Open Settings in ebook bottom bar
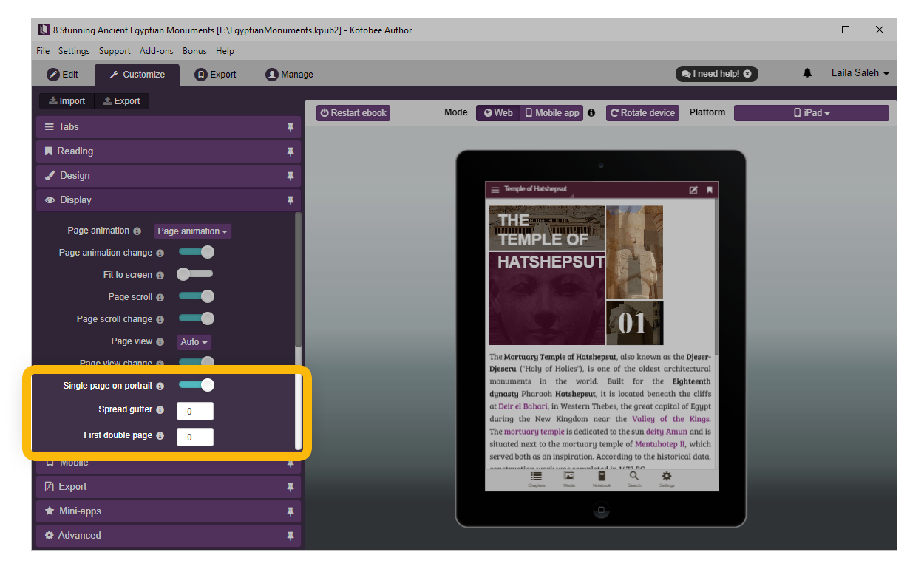Viewport: 924px width, 569px height. tap(667, 480)
